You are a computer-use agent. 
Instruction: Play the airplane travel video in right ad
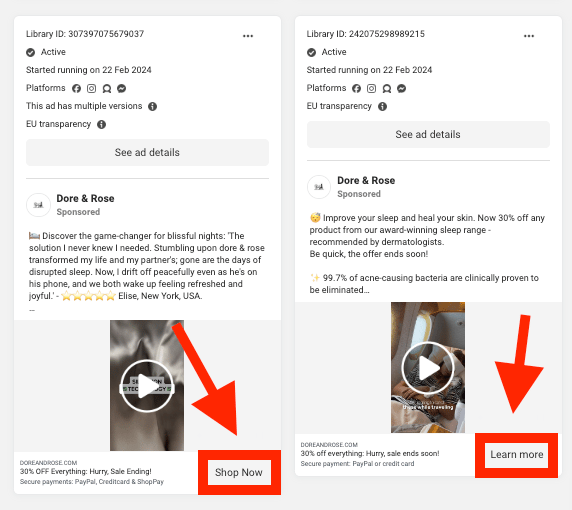(x=428, y=368)
